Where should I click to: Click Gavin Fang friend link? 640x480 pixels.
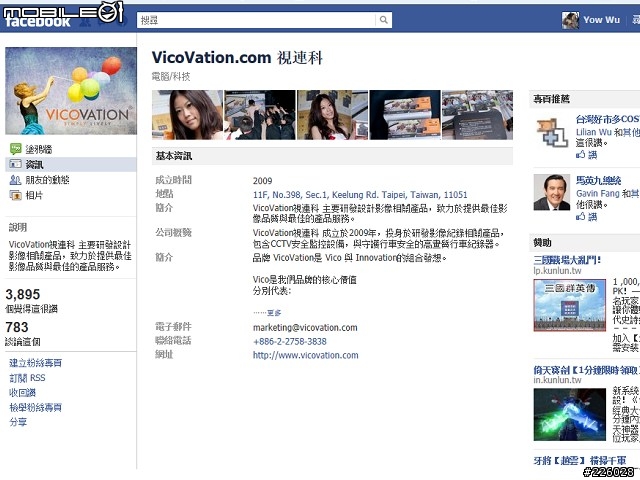tap(598, 193)
